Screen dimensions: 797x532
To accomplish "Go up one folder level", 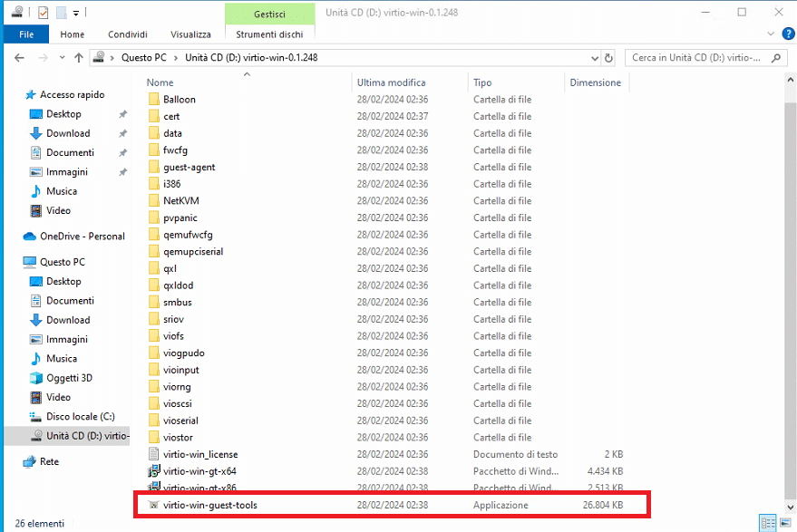I will 78,58.
